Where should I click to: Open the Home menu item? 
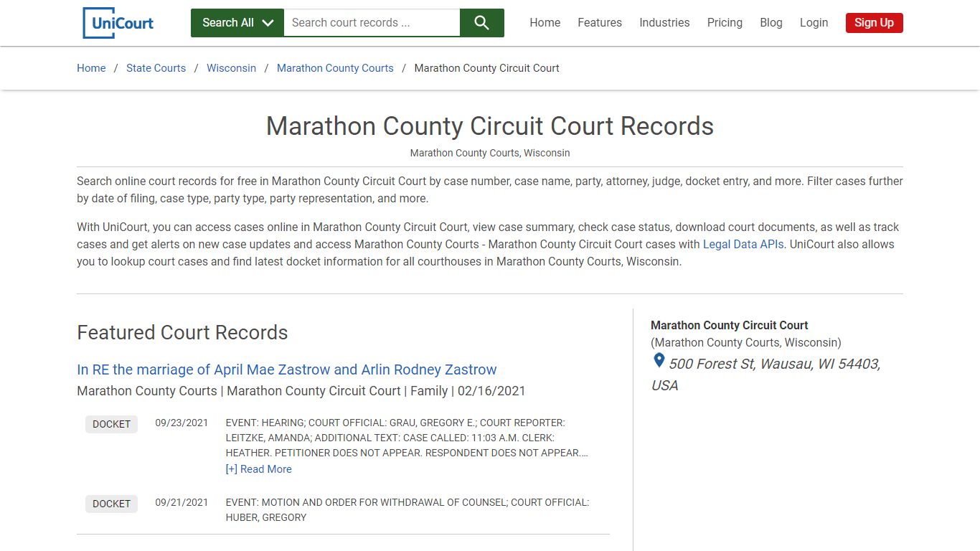545,23
